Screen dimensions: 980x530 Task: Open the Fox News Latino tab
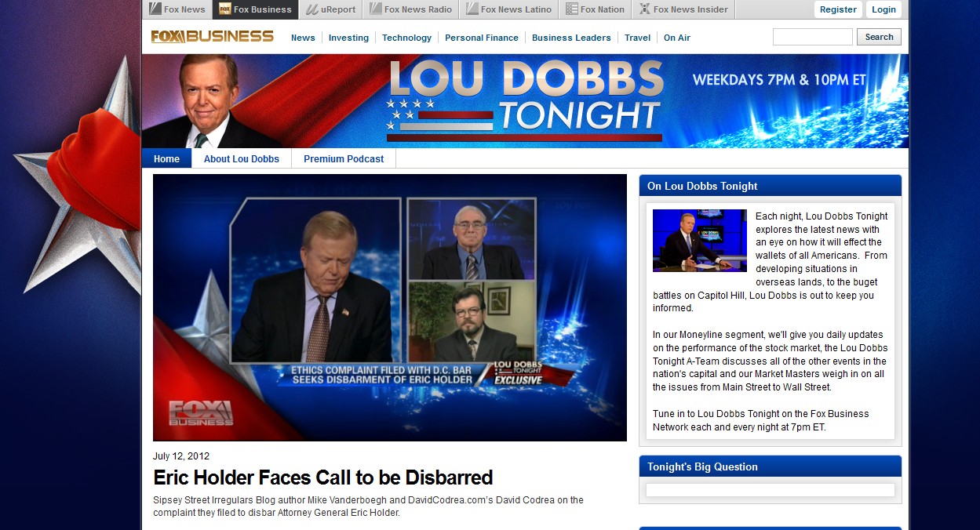(x=508, y=9)
